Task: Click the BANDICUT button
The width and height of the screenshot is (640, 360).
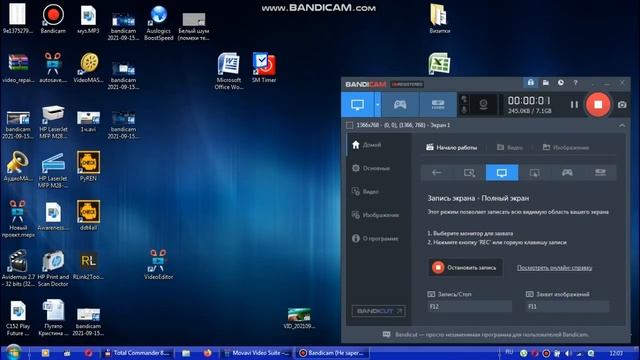Action: 378,311
